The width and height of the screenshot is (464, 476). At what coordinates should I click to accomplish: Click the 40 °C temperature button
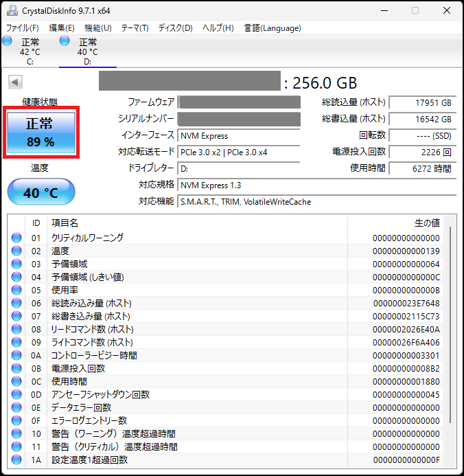[41, 192]
